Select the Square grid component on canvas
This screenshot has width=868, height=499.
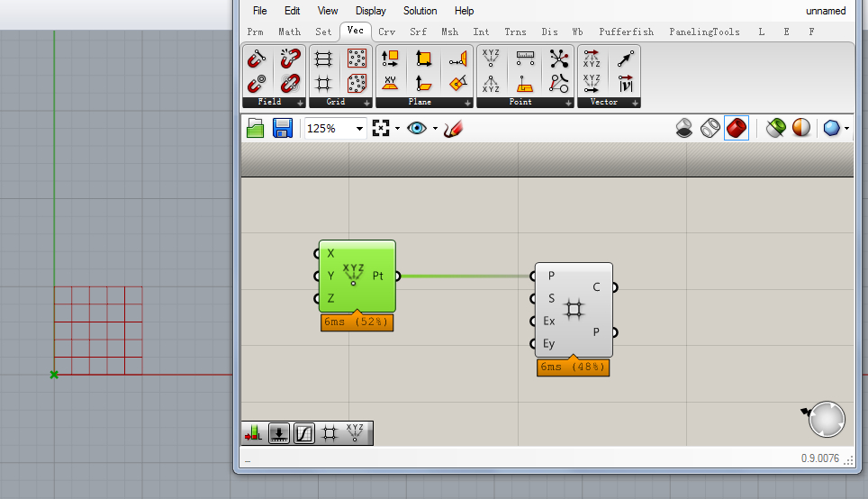tap(574, 310)
